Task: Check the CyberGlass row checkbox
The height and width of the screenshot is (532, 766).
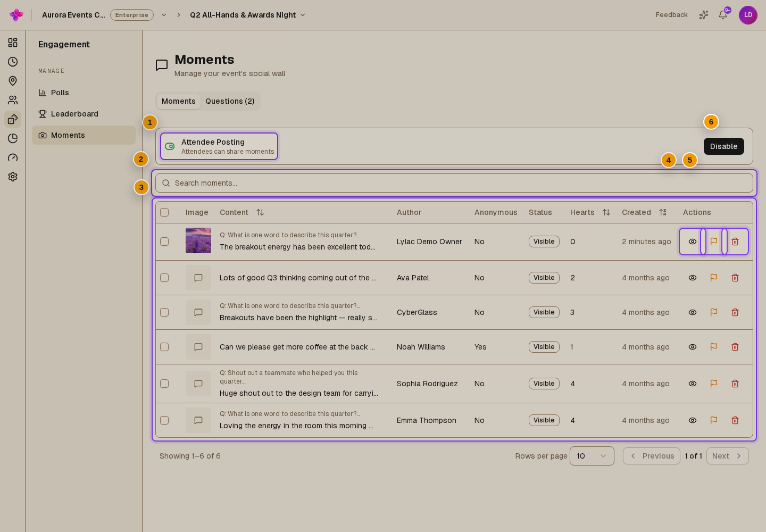Action: (x=164, y=312)
